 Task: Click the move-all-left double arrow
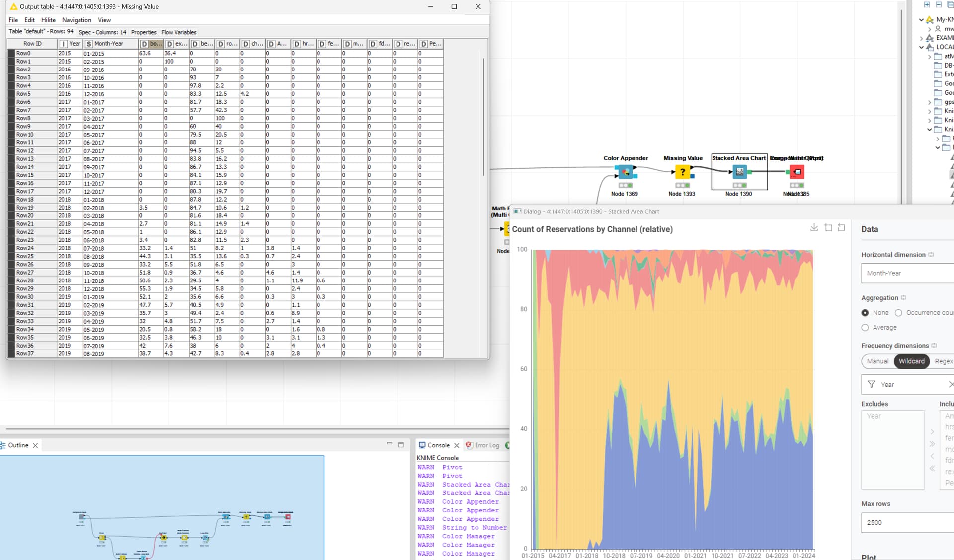(x=932, y=468)
